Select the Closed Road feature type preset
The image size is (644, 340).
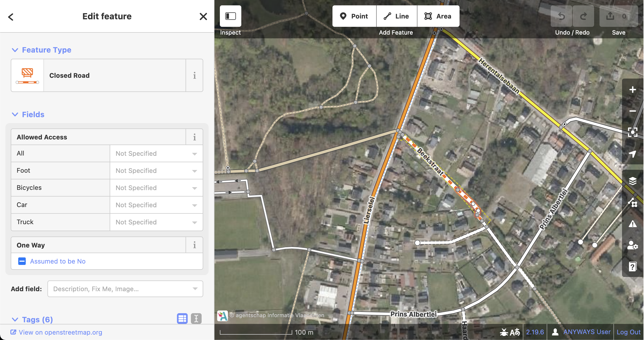coord(98,75)
